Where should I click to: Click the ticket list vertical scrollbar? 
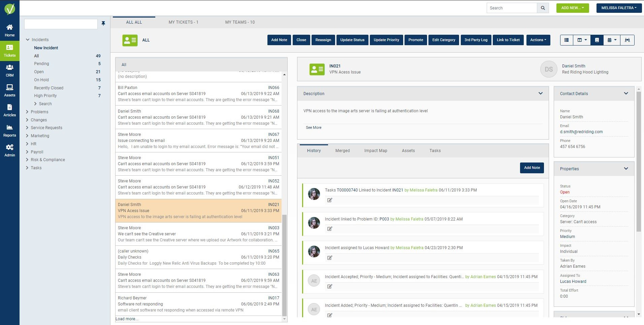284,196
